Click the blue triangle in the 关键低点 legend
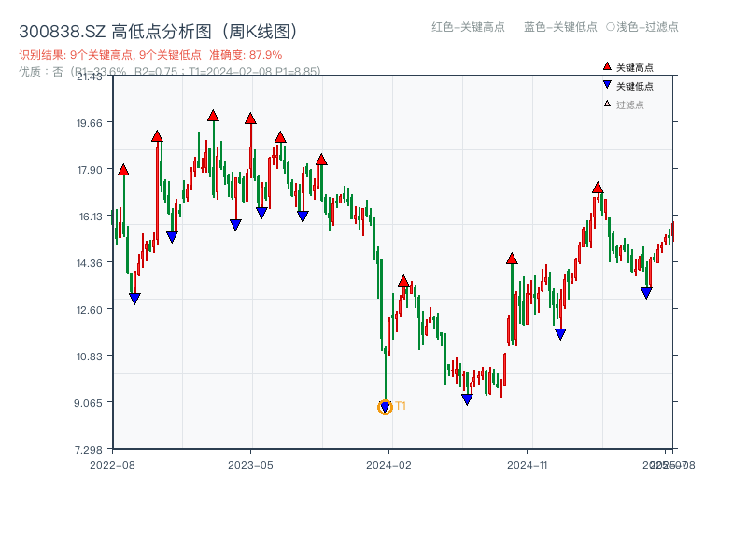 point(607,85)
